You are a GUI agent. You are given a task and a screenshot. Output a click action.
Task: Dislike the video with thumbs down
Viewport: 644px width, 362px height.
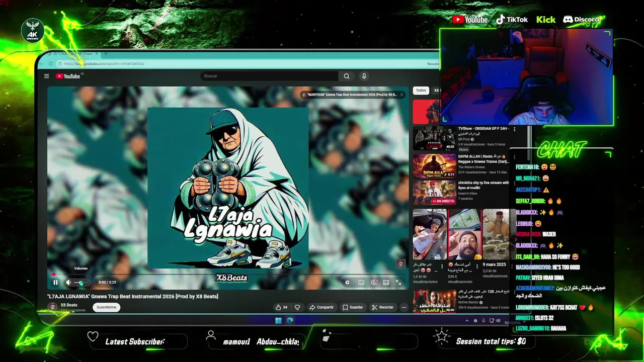tap(297, 307)
